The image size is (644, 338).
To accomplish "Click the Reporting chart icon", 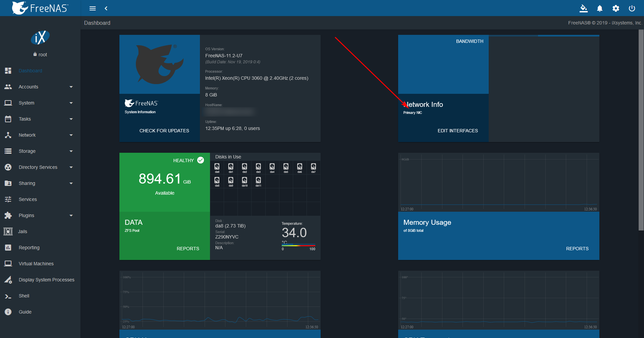I will [8, 248].
